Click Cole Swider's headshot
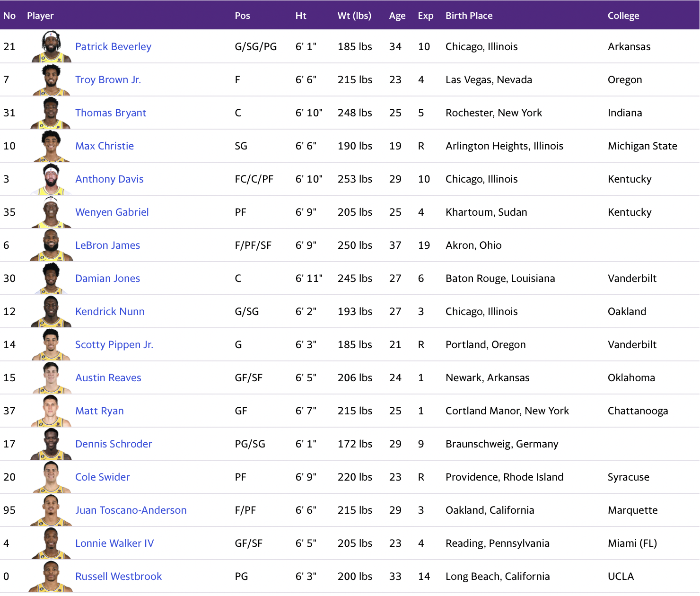Viewport: 700px width, 596px height. click(x=51, y=477)
